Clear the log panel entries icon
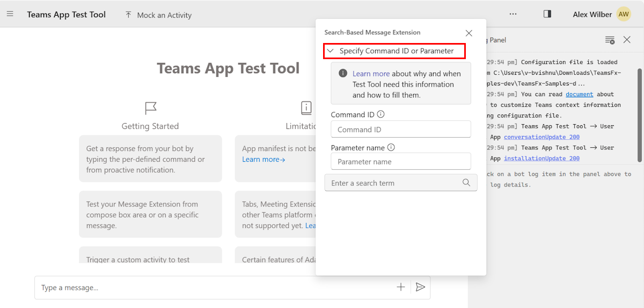Screen dimensions: 644x308 (610, 40)
